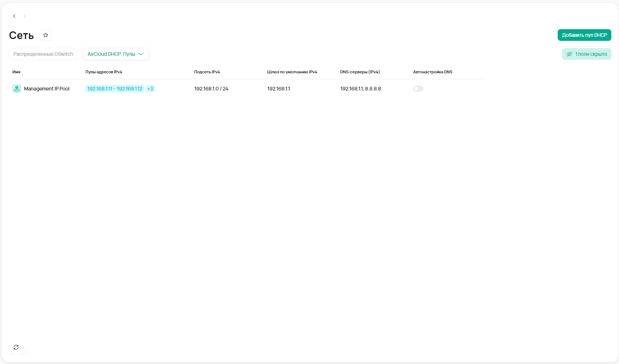
Task: Click the Автонастройка DNS column header
Action: (432, 72)
